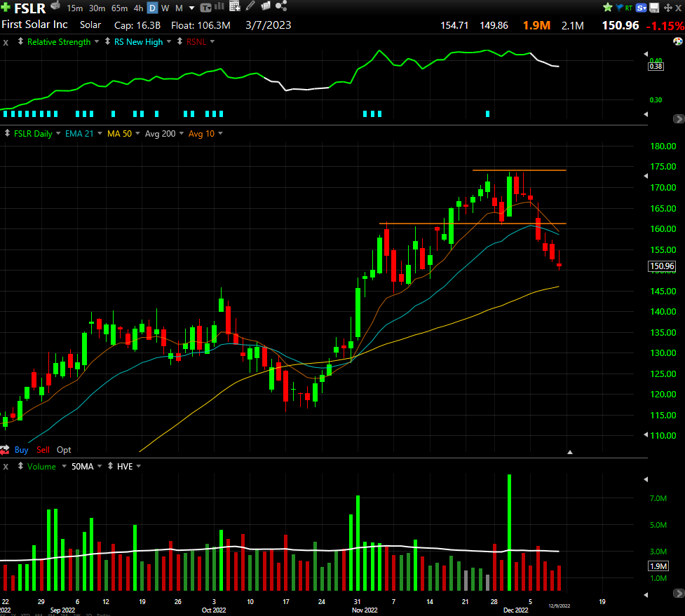Open the blue S layout menu icon

641,8
